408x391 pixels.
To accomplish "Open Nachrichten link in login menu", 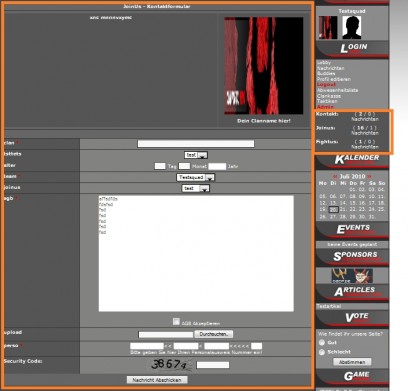I will coord(331,68).
